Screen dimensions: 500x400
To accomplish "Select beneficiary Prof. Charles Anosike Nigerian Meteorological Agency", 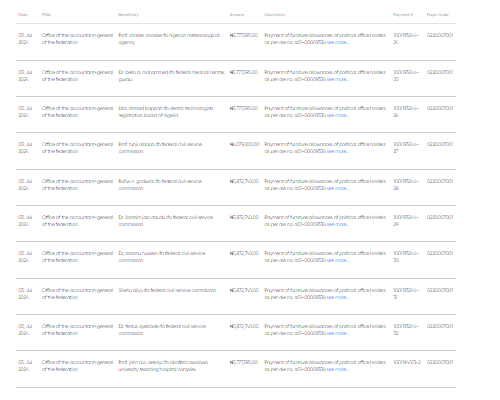I will pos(169,39).
